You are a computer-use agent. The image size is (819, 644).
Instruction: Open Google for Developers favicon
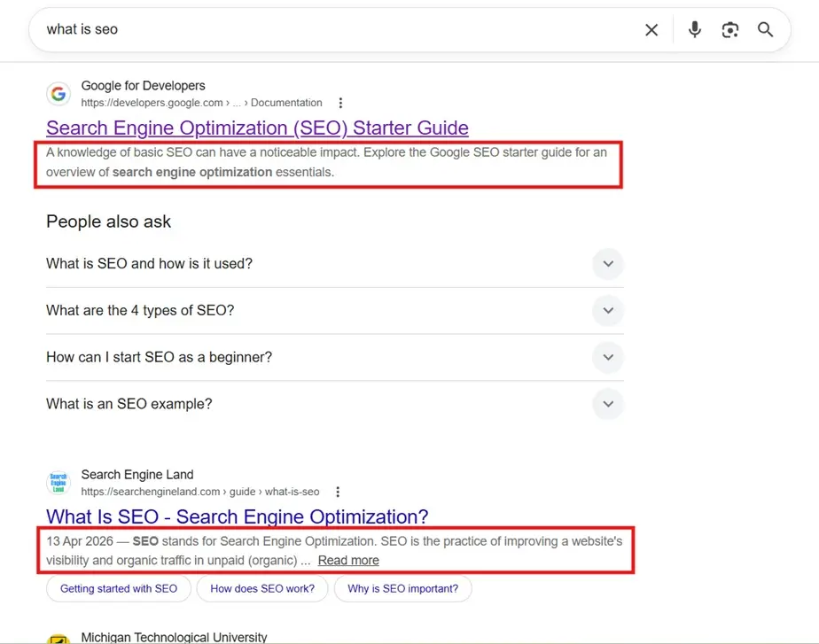click(58, 94)
